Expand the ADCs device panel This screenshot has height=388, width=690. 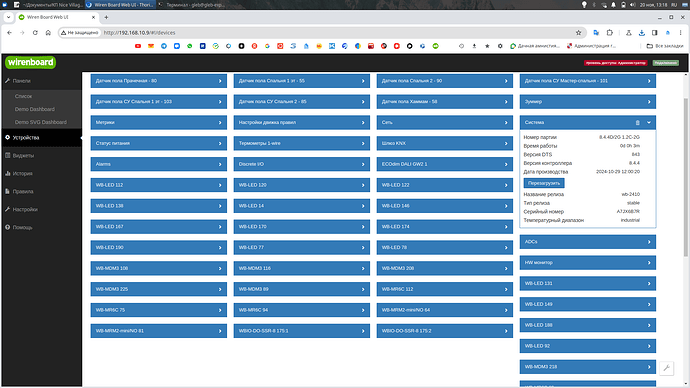click(587, 242)
